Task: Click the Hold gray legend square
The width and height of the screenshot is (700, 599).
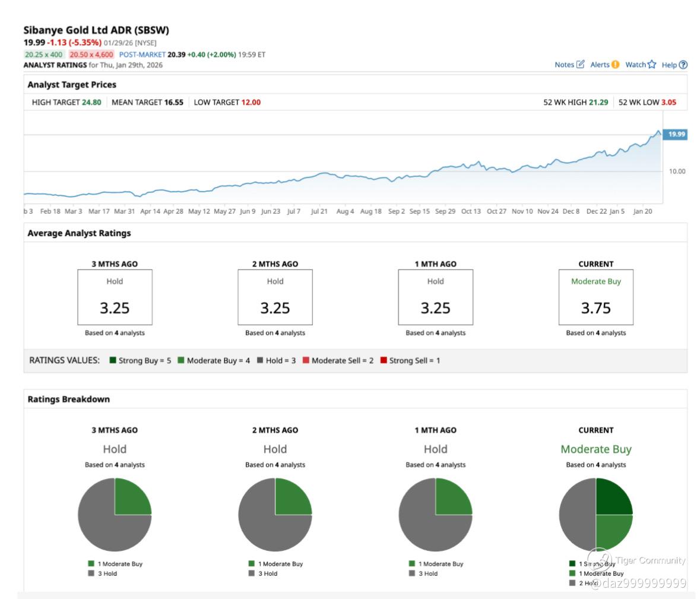Action: (260, 360)
